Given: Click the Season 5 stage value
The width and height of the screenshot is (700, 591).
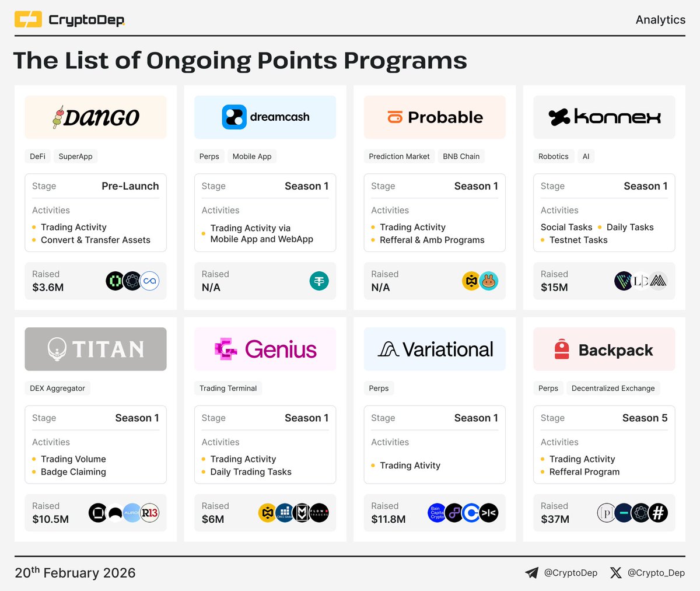Looking at the screenshot, I should 645,418.
